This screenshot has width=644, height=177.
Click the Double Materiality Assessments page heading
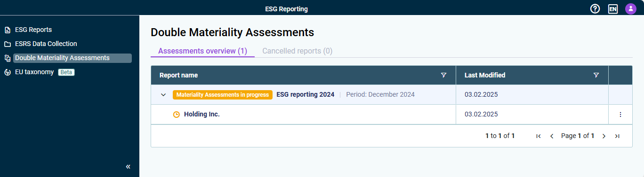click(232, 32)
